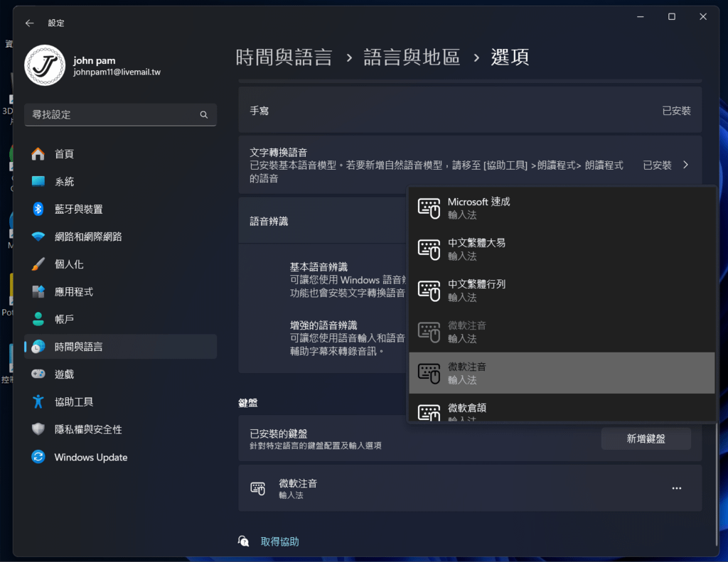Open more options for 微軟注音 keyboard
The width and height of the screenshot is (728, 562).
coord(677,488)
